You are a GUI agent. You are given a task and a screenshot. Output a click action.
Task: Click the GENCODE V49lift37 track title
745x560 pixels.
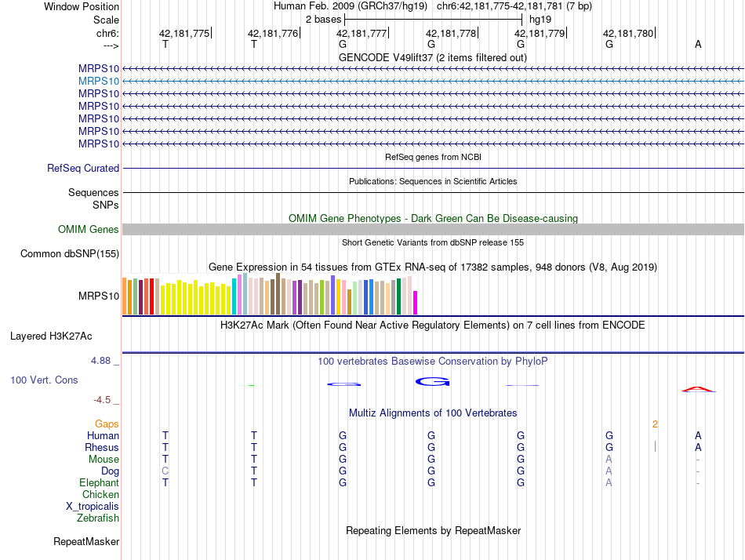click(432, 57)
